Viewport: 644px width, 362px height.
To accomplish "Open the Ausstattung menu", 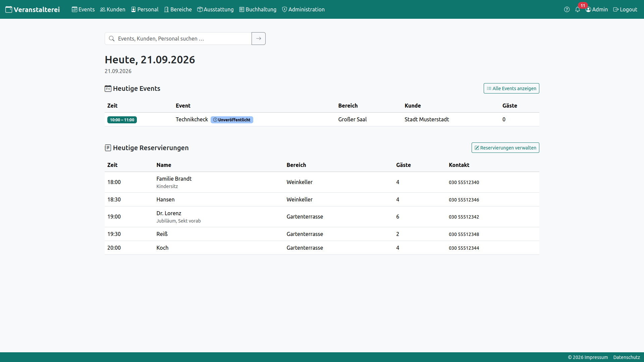I will pyautogui.click(x=215, y=9).
